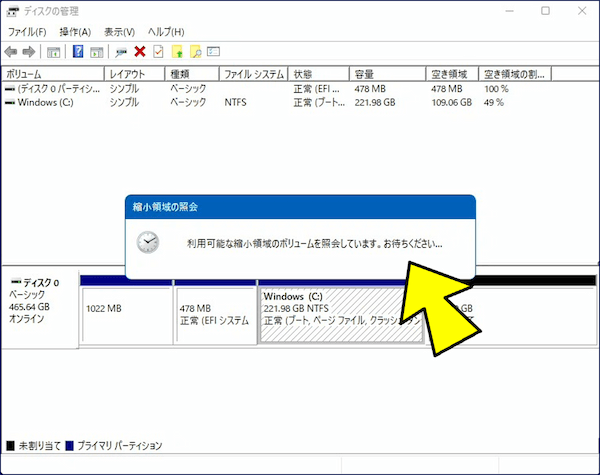Image resolution: width=600 pixels, height=475 pixels.
Task: Click the clock icon in the dialog
Action: click(x=148, y=243)
